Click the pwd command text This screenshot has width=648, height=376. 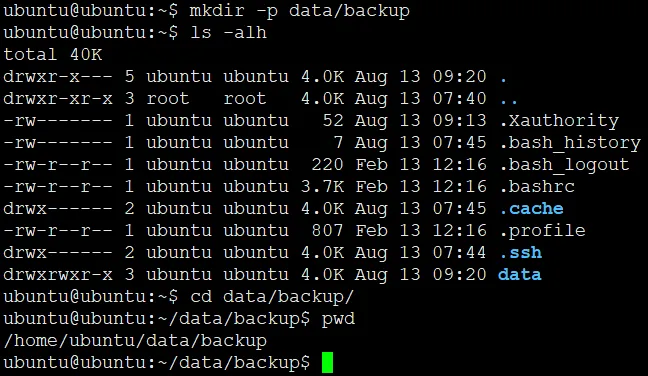point(338,319)
